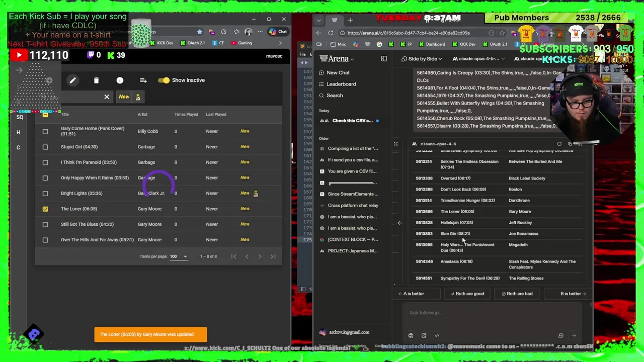Open the claude-opus-4-5 model dropdown

point(478,59)
